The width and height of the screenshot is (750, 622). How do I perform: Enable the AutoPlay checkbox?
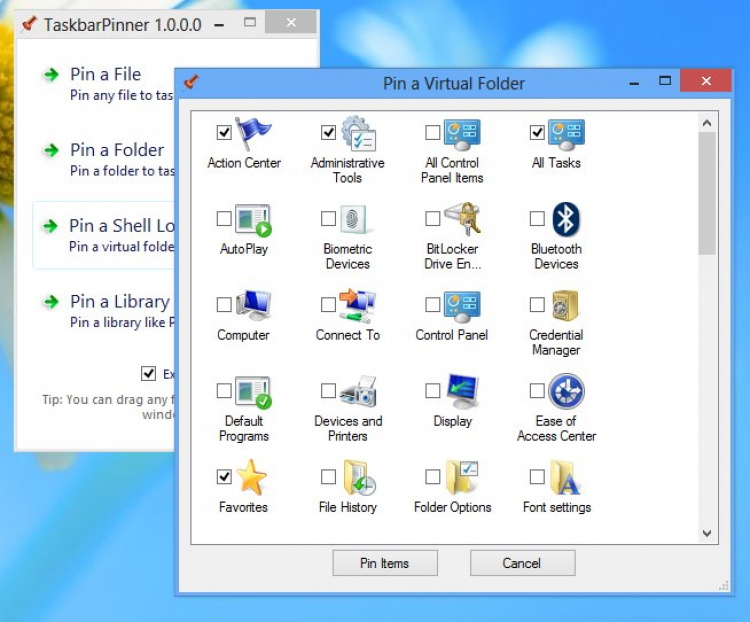(224, 218)
